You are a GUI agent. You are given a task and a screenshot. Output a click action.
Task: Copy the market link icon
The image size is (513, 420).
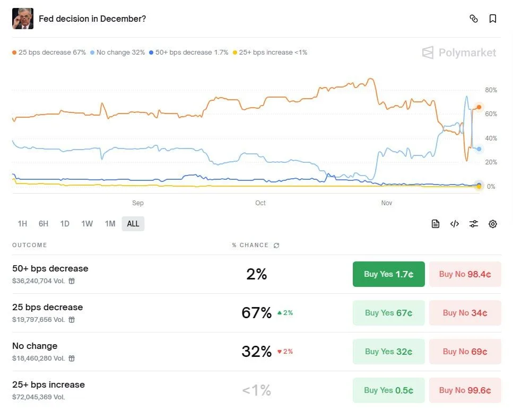(x=474, y=19)
